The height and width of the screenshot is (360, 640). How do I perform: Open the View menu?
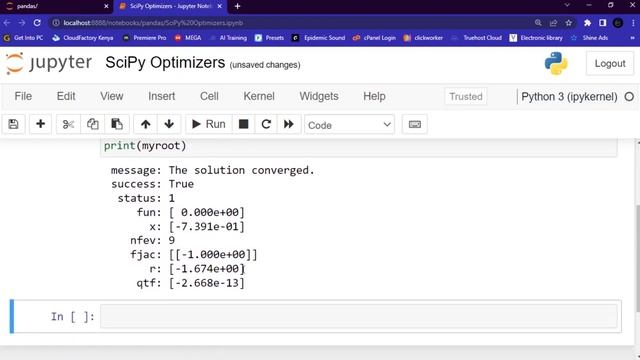click(x=112, y=96)
